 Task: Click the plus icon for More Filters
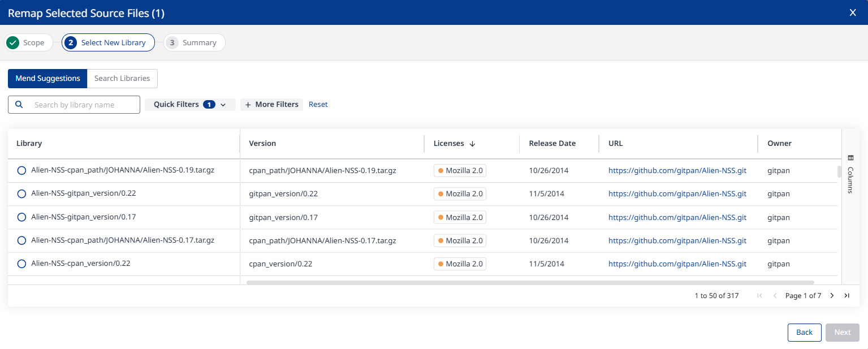coord(248,105)
